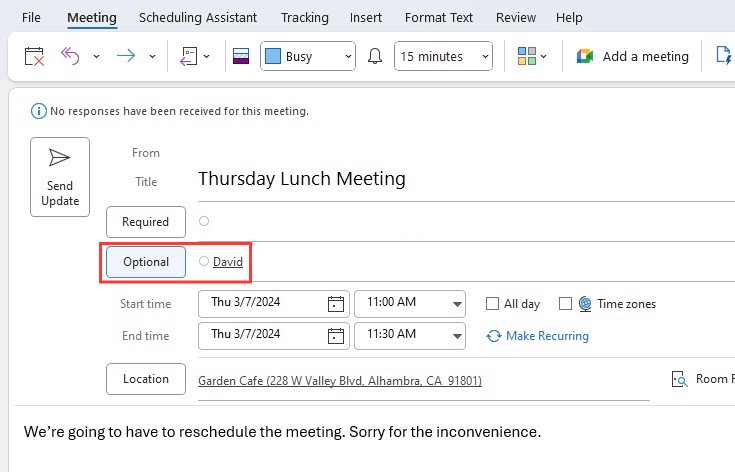Image resolution: width=735 pixels, height=472 pixels.
Task: Click the Make Recurring link
Action: 547,336
